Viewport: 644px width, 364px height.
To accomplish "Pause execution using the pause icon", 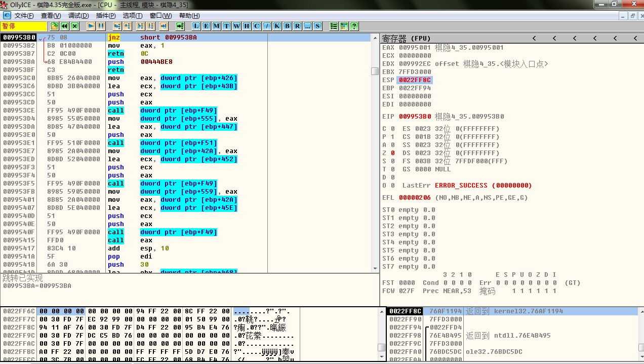I will 101,26.
